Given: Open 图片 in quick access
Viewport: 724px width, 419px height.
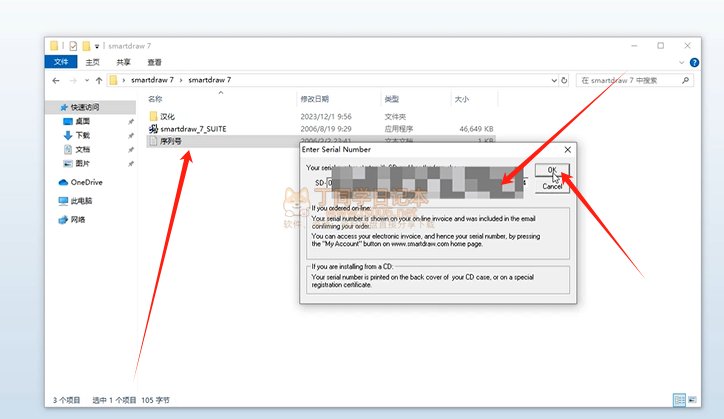Looking at the screenshot, I should coord(82,163).
